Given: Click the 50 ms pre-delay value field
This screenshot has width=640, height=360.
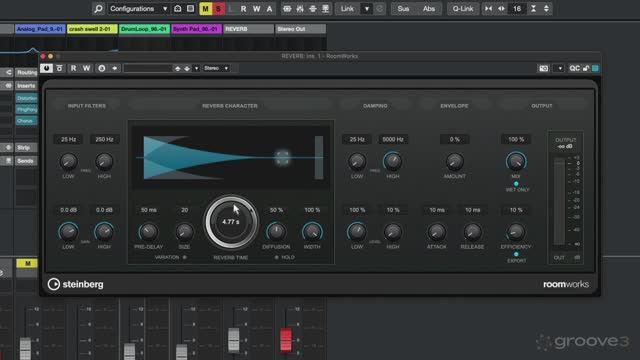Looking at the screenshot, I should coord(149,210).
